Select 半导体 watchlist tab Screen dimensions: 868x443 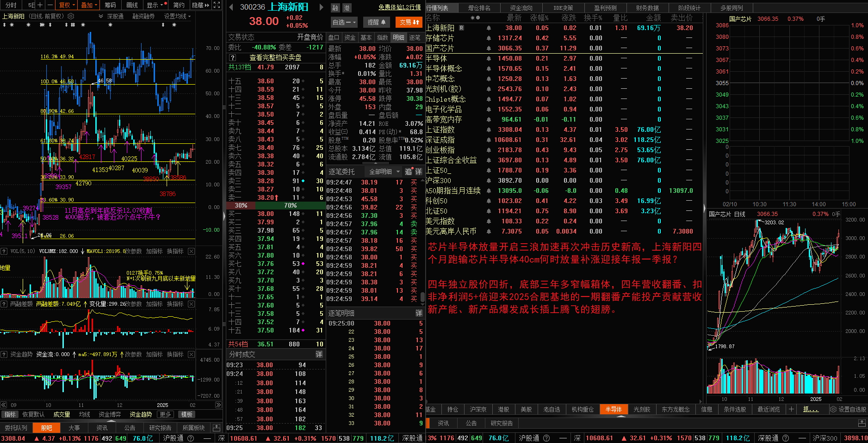tap(614, 409)
